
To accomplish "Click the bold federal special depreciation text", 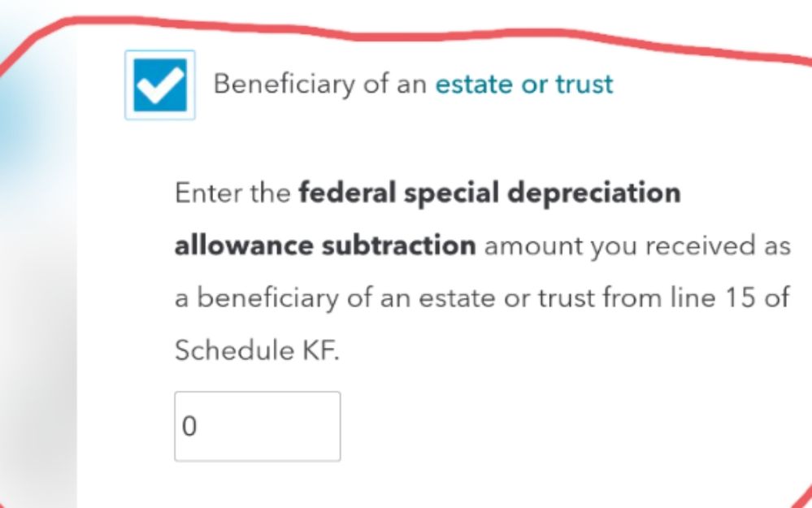I will click(x=489, y=194).
